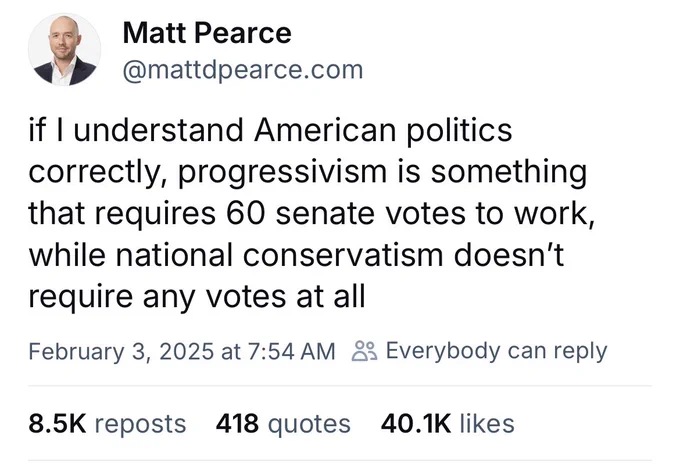
Task: Click the 8.5K repost count number
Action: (x=58, y=423)
